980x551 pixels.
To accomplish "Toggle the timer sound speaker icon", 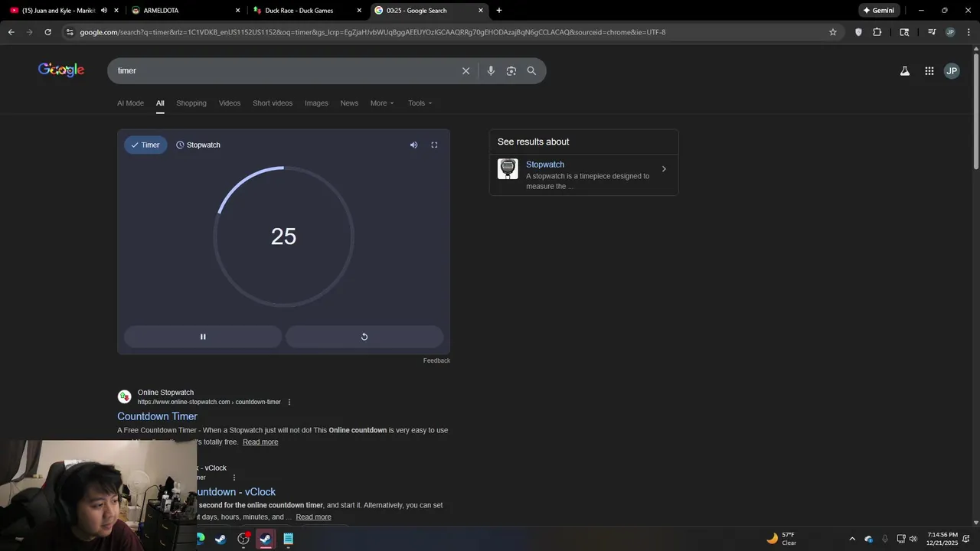I will [x=413, y=145].
